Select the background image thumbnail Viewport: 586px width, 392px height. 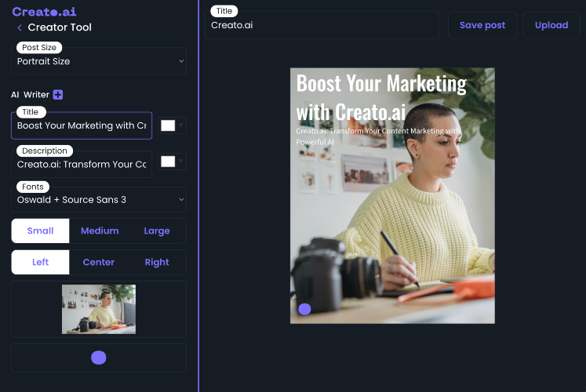click(x=99, y=309)
